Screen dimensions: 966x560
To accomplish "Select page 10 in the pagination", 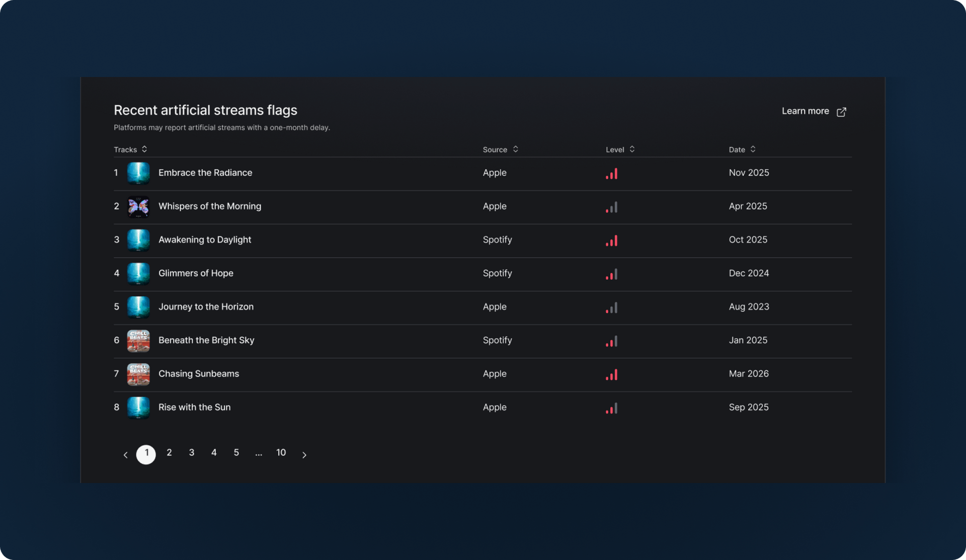I will [281, 452].
